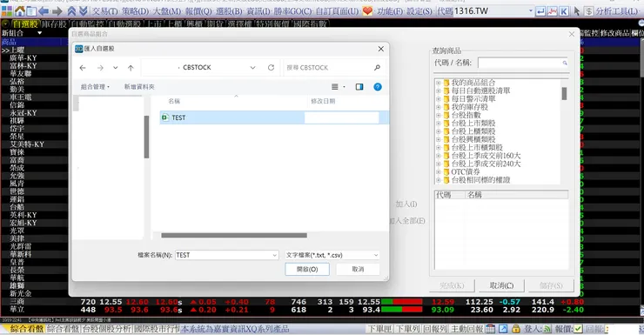Go forward with gray right arrow in toolbar

tap(57, 11)
